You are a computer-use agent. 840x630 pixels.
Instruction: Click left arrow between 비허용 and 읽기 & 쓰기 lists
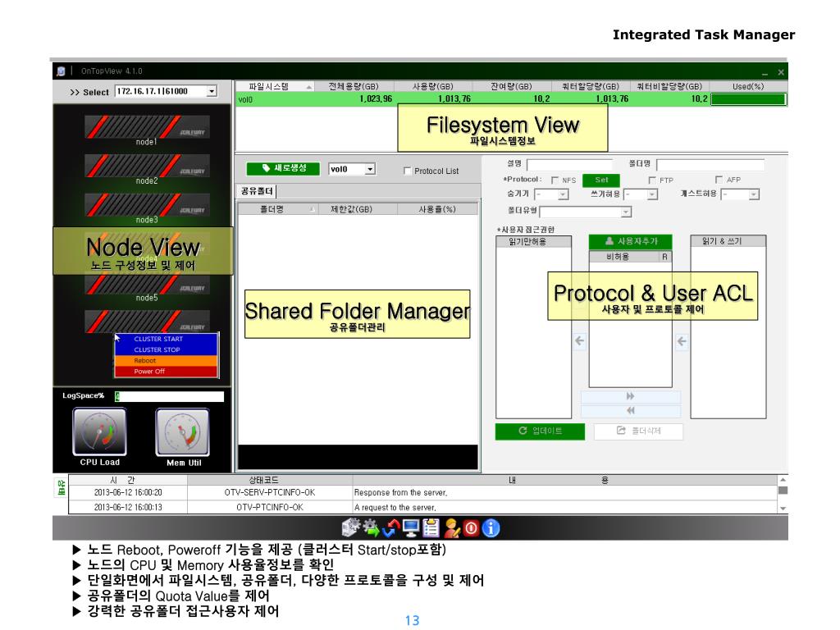682,341
